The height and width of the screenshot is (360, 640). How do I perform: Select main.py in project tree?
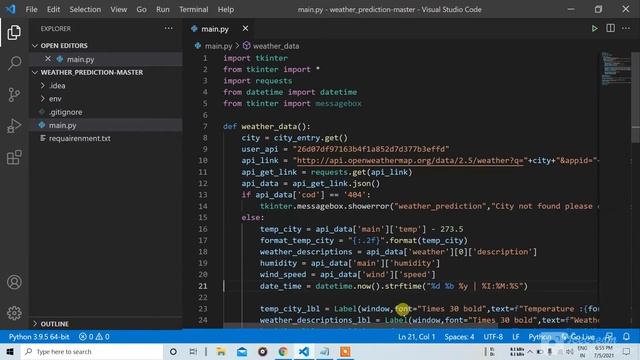click(62, 125)
